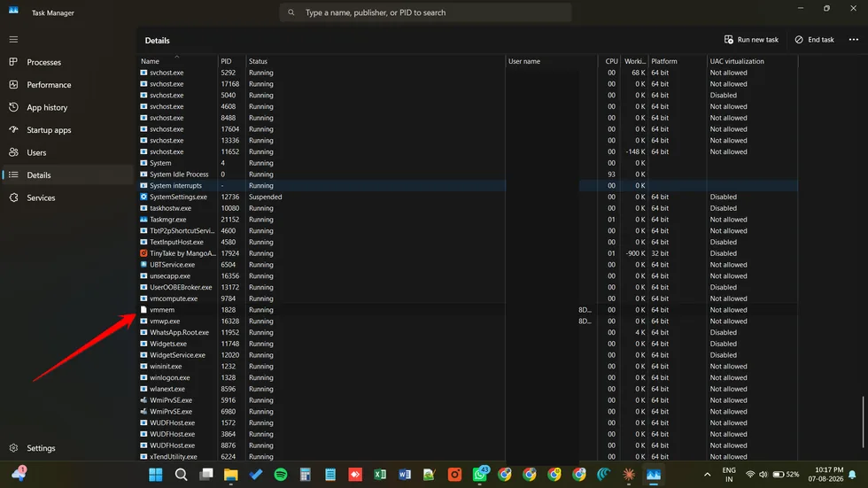
Task: Select svchost.exe with PID 5292
Action: point(468,73)
